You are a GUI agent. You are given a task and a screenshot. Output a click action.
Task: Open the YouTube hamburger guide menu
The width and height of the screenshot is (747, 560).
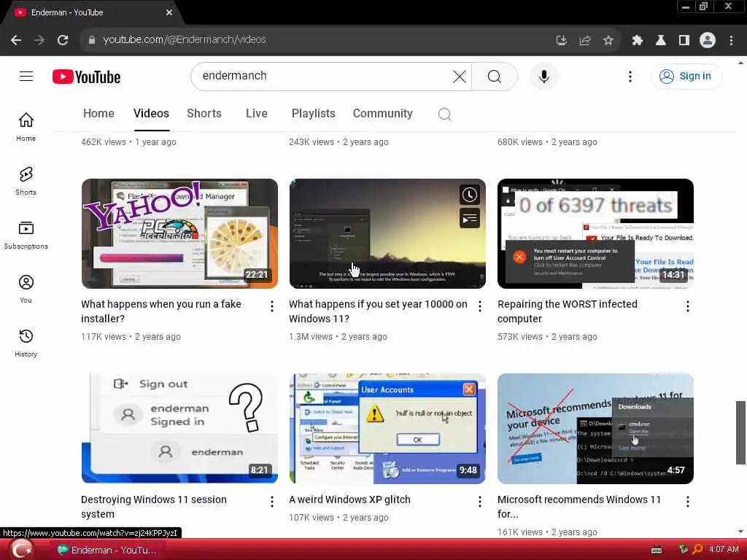point(26,76)
